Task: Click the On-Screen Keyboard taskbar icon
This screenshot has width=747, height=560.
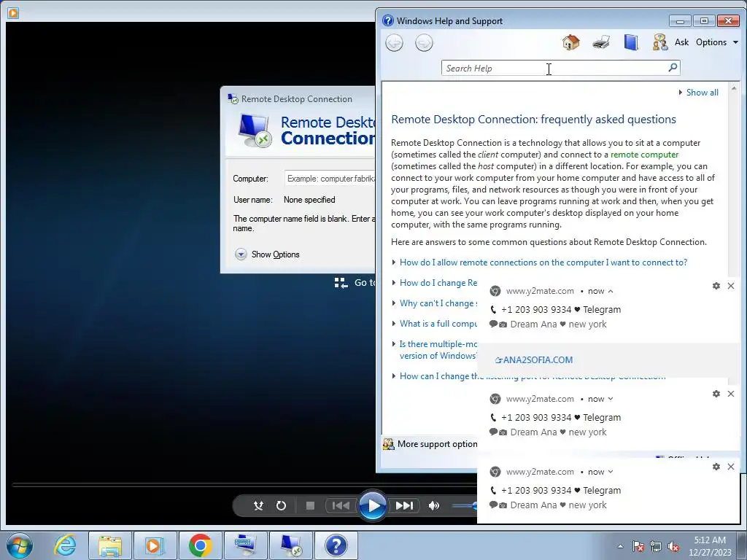Action: [x=245, y=545]
